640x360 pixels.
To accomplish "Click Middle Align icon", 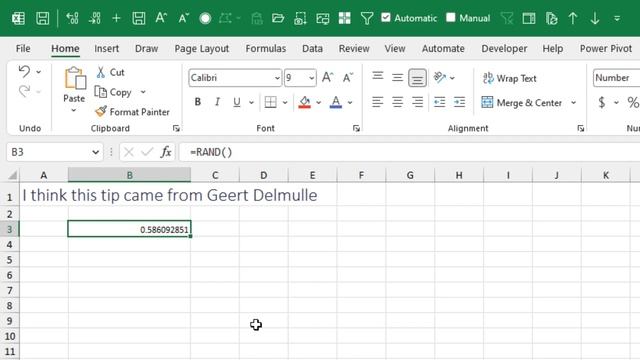I will pos(397,77).
